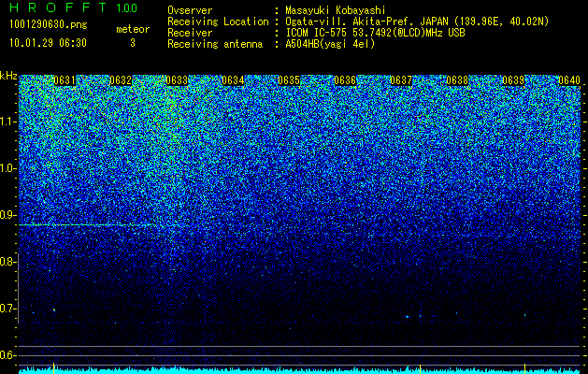Click the 0.9 frequency axis label
This screenshot has height=374, width=588.
[8, 215]
